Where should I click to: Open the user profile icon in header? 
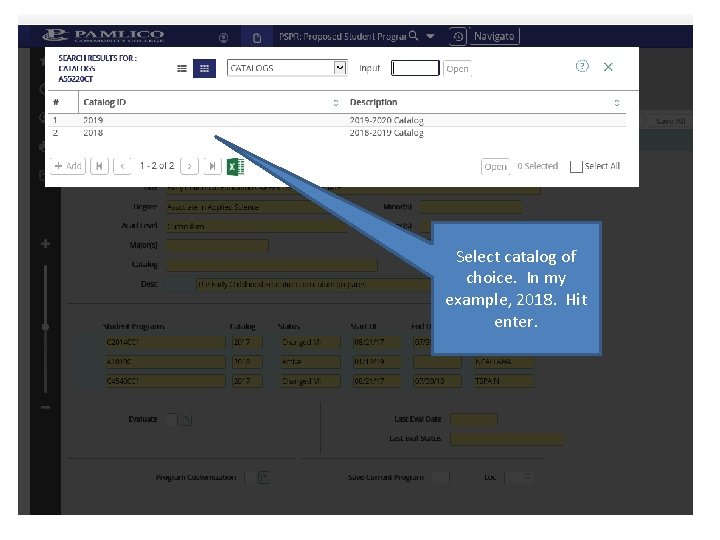click(224, 38)
